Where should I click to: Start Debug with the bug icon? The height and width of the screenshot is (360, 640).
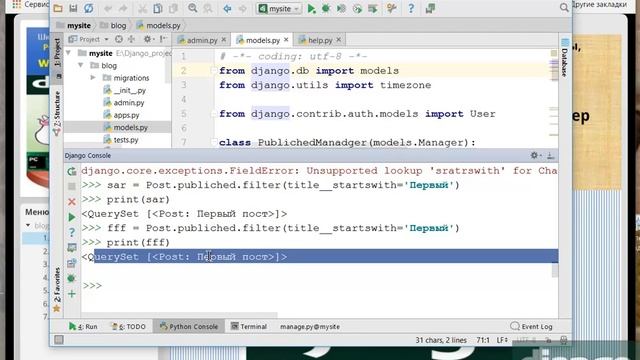[326, 8]
